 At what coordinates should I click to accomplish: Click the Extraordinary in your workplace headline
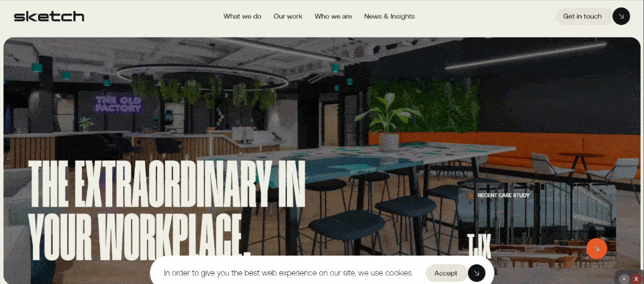click(167, 208)
